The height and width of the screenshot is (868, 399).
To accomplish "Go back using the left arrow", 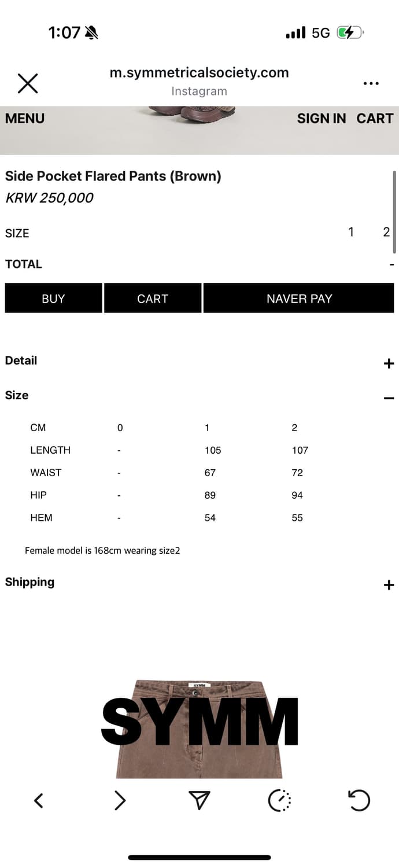I will click(x=39, y=801).
